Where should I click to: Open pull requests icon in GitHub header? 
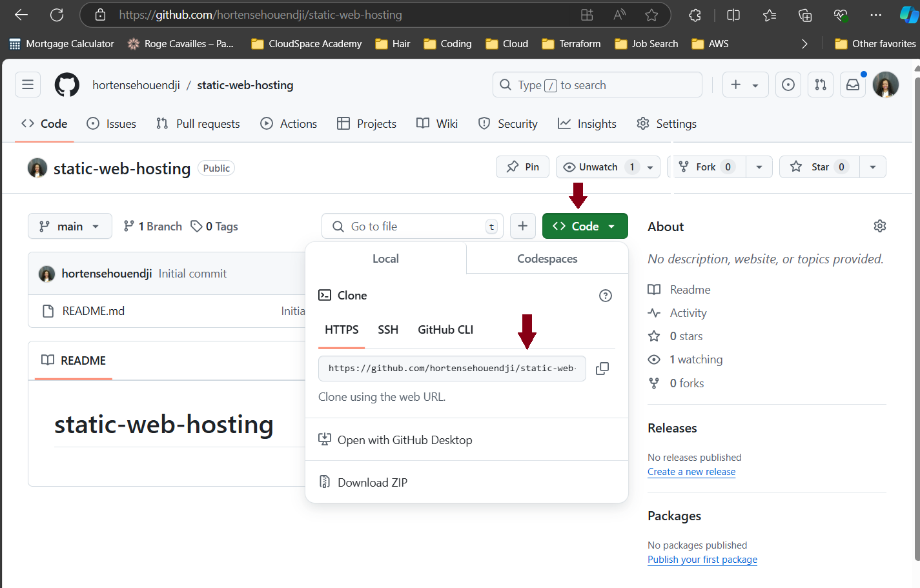tap(821, 85)
